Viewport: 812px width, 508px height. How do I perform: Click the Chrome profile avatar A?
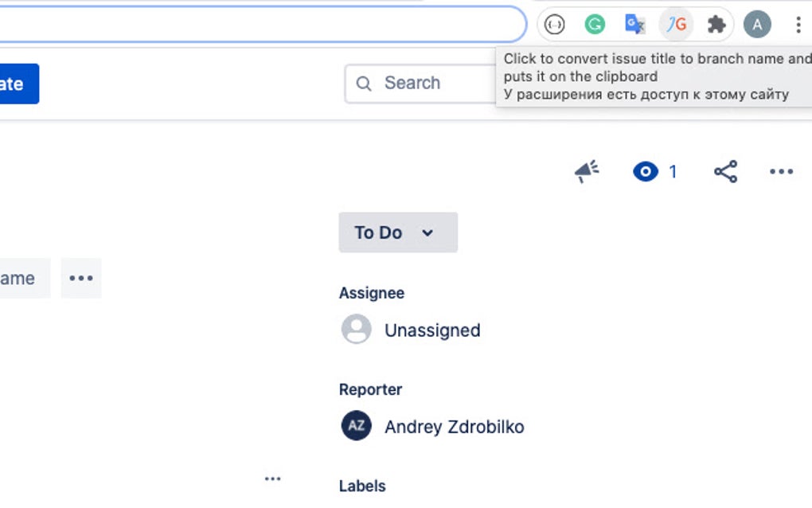(x=757, y=24)
